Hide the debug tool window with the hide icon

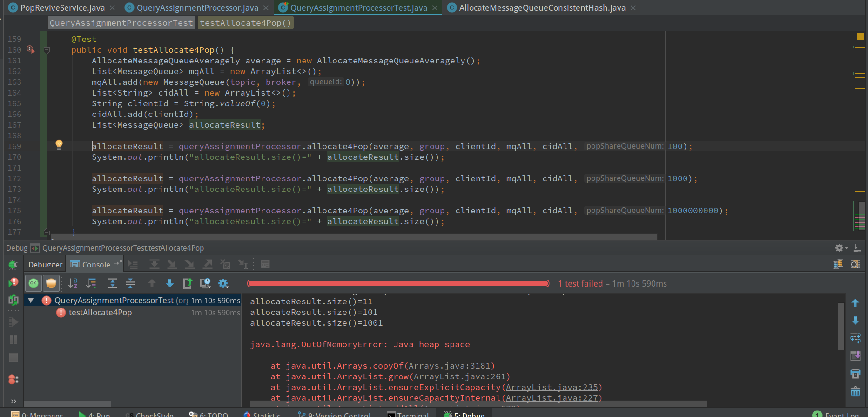coord(857,248)
